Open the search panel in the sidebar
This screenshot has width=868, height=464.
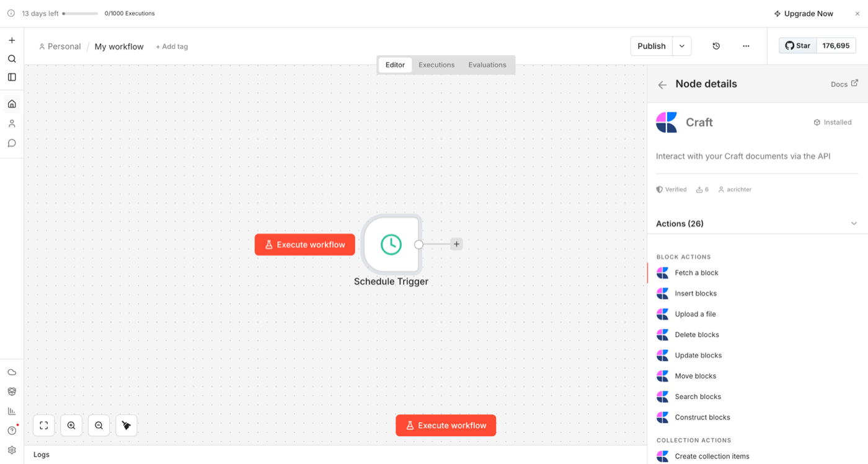click(x=11, y=58)
